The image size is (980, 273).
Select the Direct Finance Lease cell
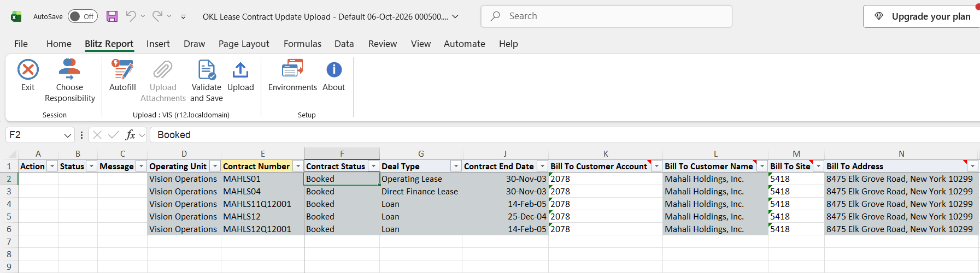tap(421, 192)
